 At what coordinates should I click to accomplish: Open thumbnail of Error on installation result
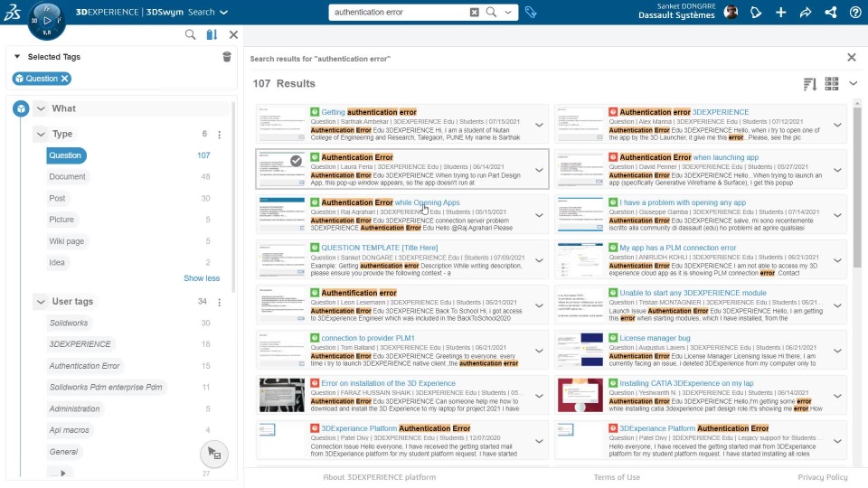(282, 395)
